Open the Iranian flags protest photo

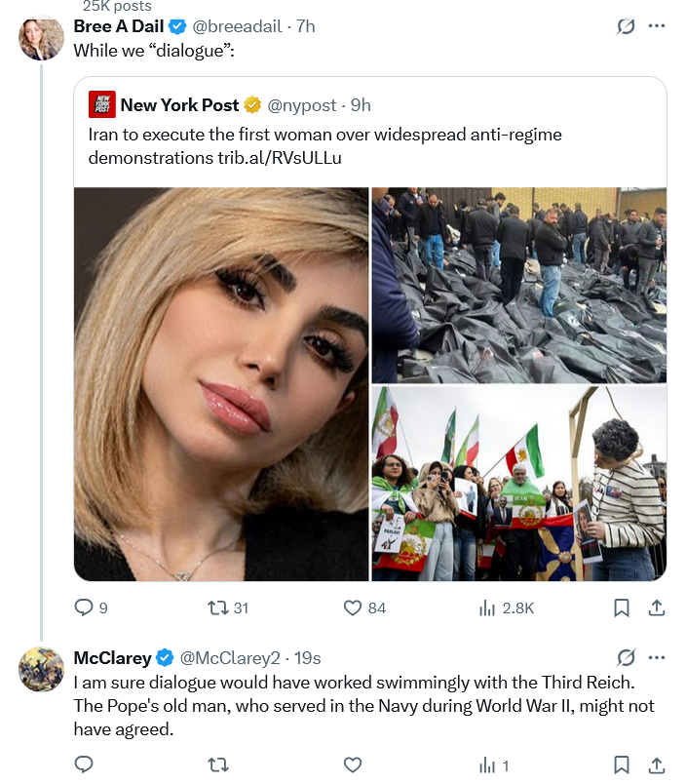518,484
